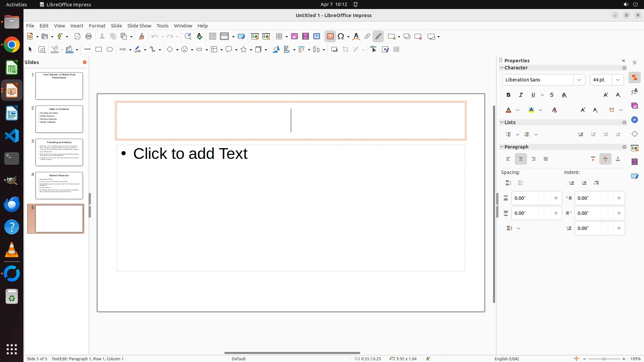Click the Insert Table icon
644x362 pixels.
[x=279, y=37]
